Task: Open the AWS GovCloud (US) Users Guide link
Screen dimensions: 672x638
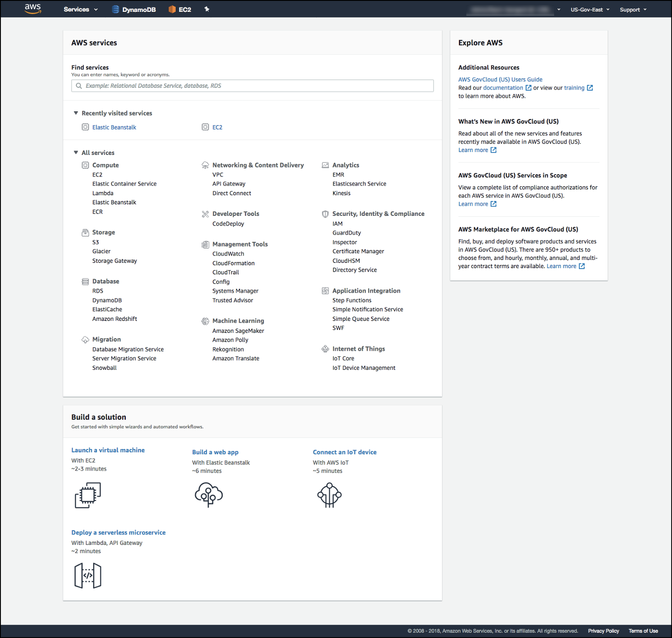Action: coord(500,79)
